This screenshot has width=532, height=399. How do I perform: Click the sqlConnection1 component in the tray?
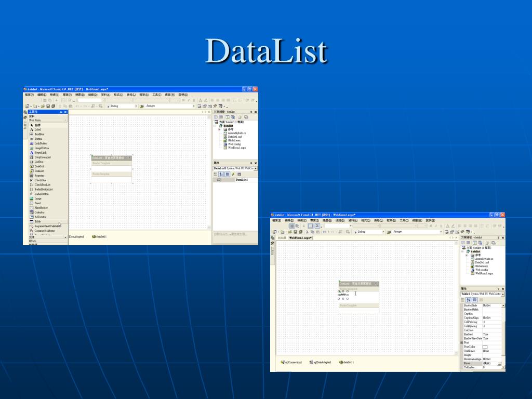point(291,362)
